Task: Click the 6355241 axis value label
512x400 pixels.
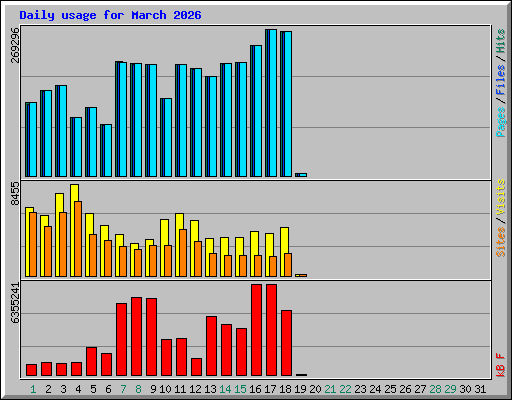Action: (15, 303)
